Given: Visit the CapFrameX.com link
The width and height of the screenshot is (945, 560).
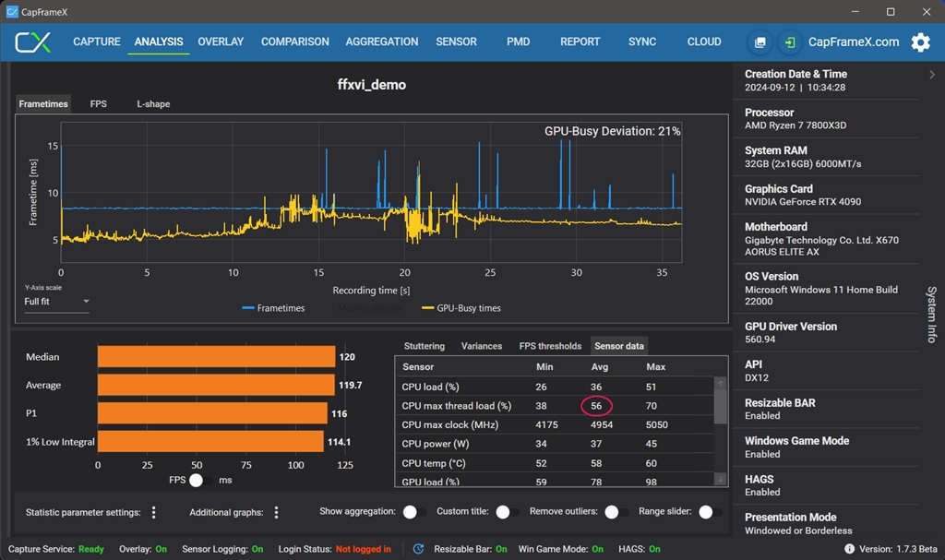Looking at the screenshot, I should click(x=853, y=42).
